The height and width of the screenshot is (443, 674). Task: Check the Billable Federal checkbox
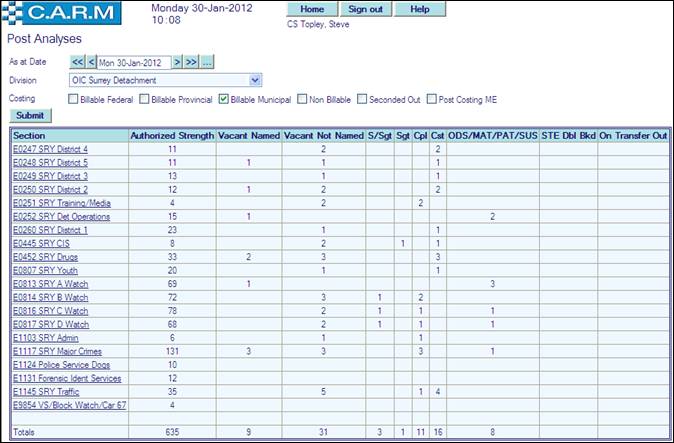coord(73,99)
